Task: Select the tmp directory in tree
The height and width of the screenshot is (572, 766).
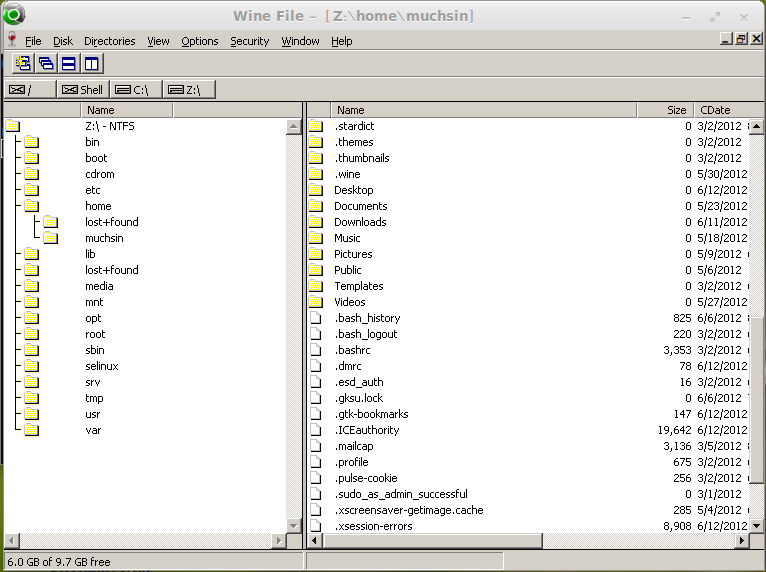Action: click(94, 398)
